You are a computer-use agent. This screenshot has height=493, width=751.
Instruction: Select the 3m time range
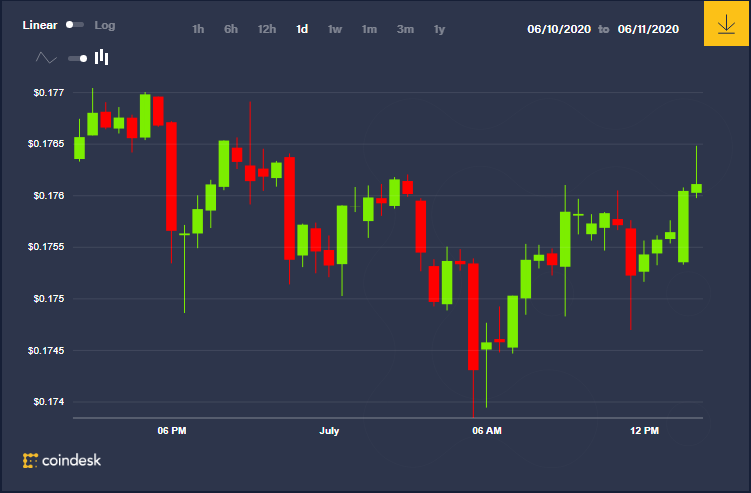tap(405, 29)
